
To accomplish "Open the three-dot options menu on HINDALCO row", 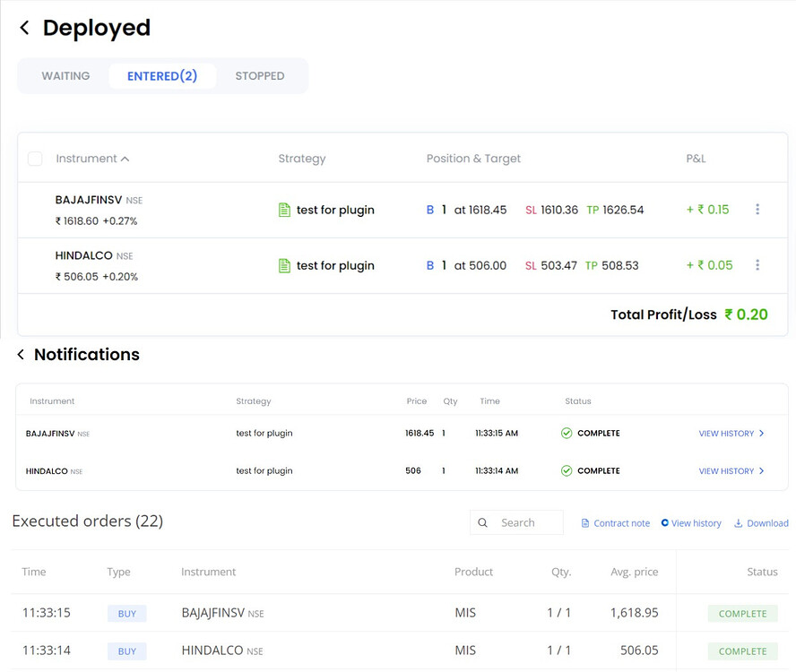I will [757, 265].
